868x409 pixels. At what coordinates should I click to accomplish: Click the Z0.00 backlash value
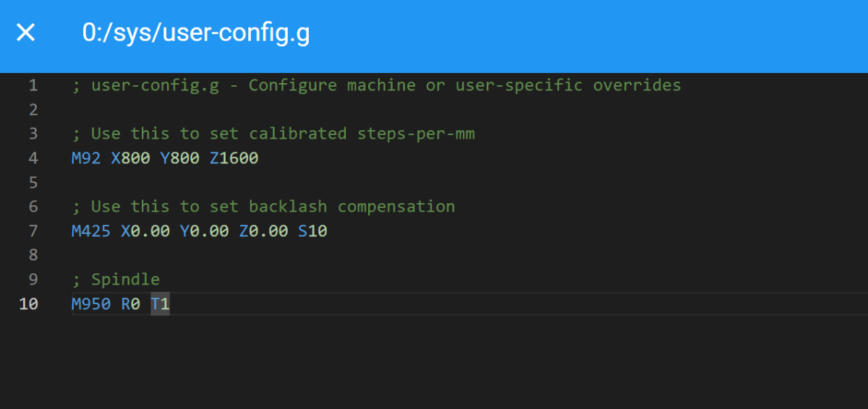(x=263, y=231)
